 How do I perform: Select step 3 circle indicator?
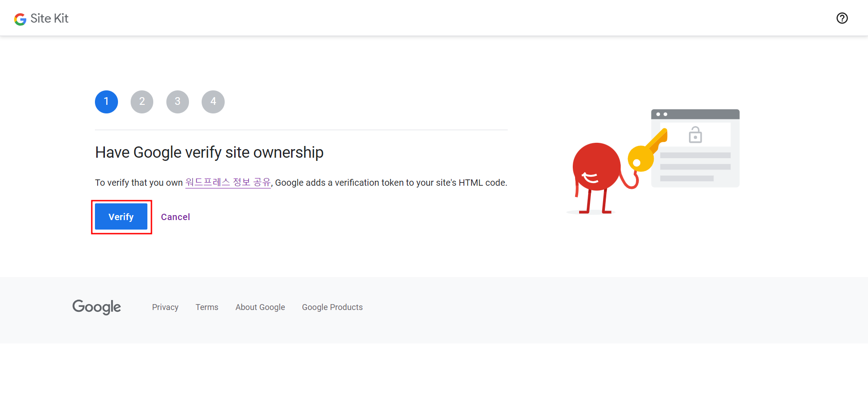point(178,102)
